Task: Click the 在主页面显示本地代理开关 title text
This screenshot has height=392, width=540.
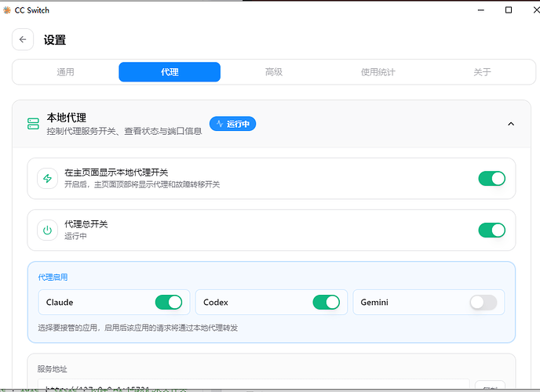Action: point(116,172)
